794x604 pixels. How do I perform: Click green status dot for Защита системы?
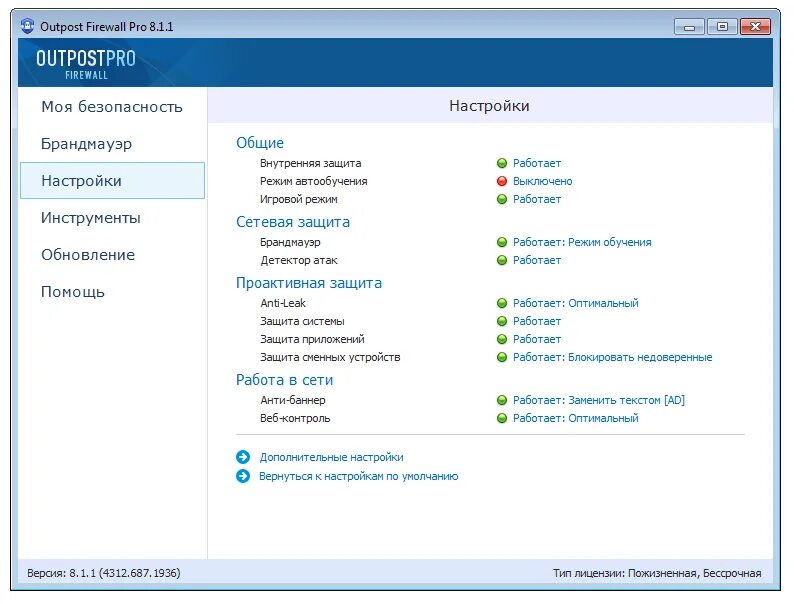[x=502, y=321]
